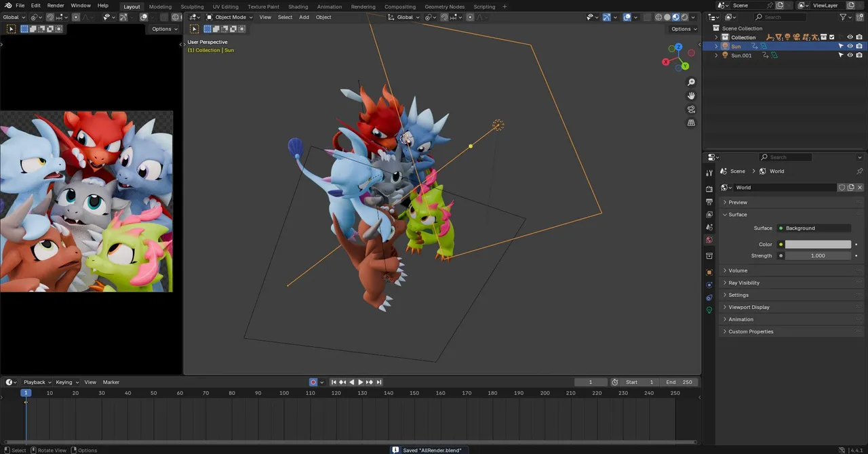Open the Physics properties tab icon
The width and height of the screenshot is (868, 454).
click(x=709, y=285)
